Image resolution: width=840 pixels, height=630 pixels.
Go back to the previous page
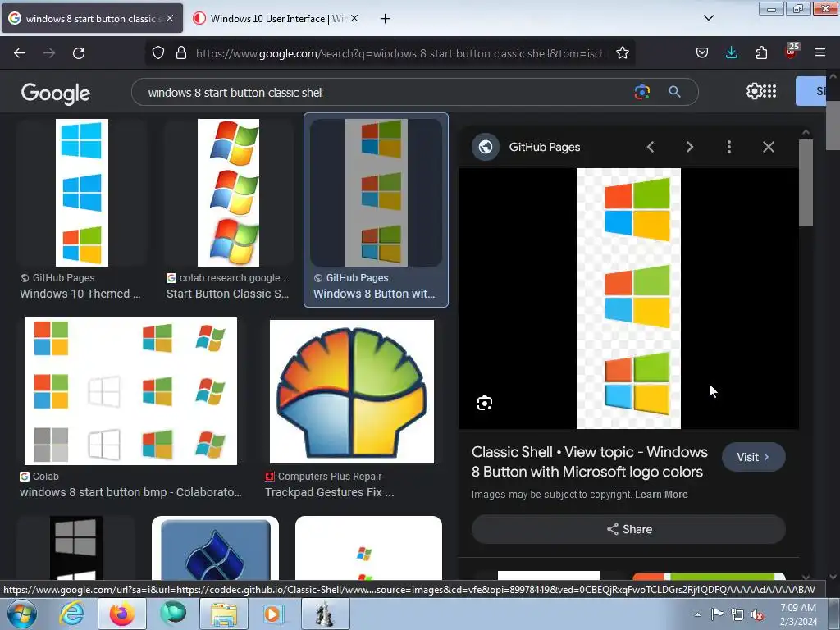coord(20,53)
